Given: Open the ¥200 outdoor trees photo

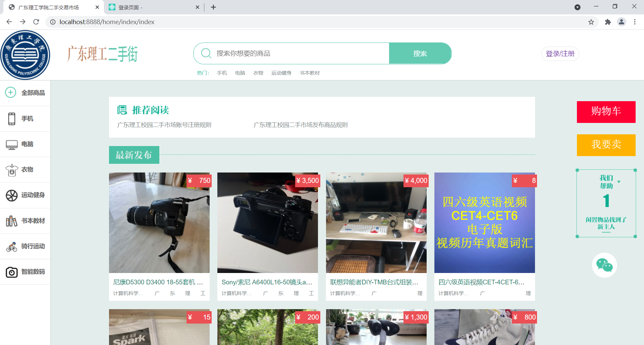Looking at the screenshot, I should click(x=268, y=327).
